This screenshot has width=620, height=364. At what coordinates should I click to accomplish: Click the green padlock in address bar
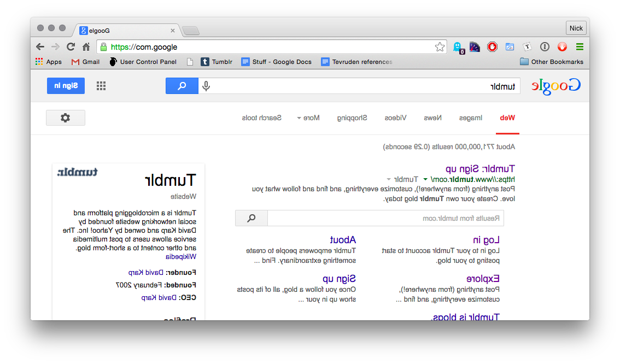pyautogui.click(x=103, y=47)
